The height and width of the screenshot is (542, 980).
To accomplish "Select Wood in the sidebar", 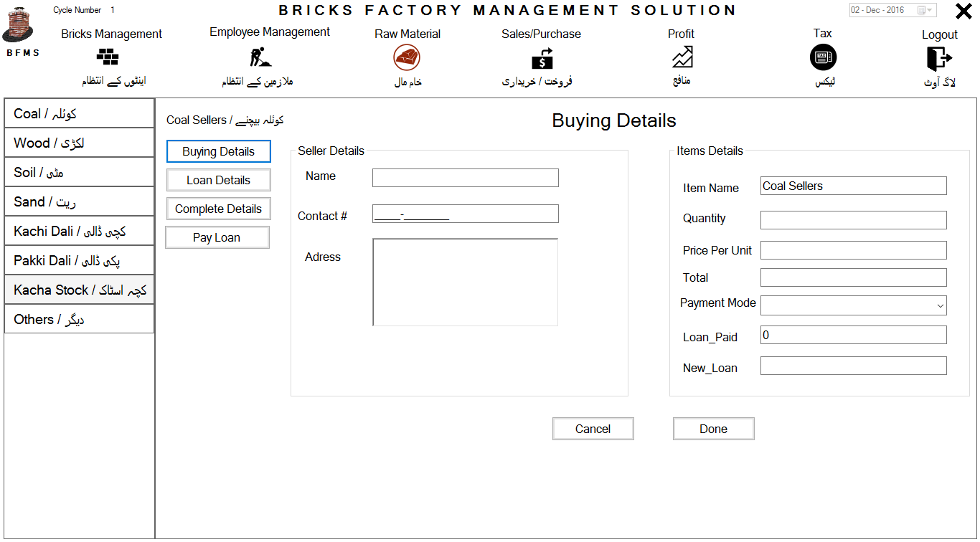I will [x=80, y=143].
